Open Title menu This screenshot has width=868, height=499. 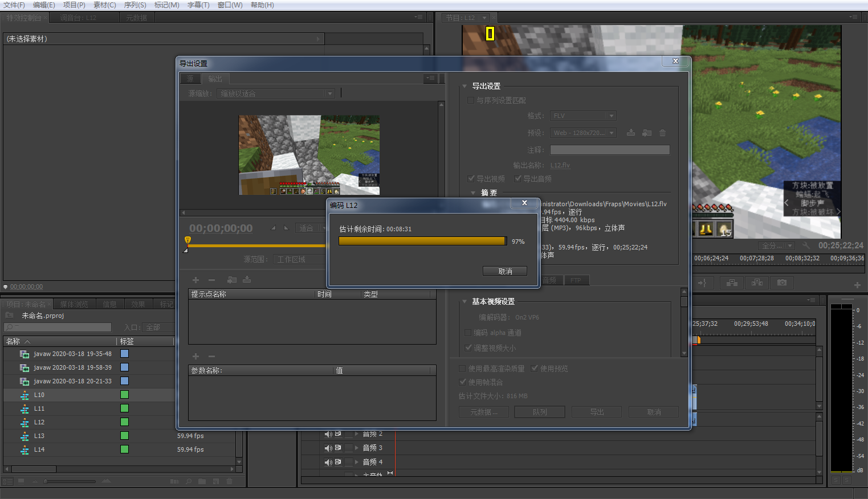click(198, 5)
